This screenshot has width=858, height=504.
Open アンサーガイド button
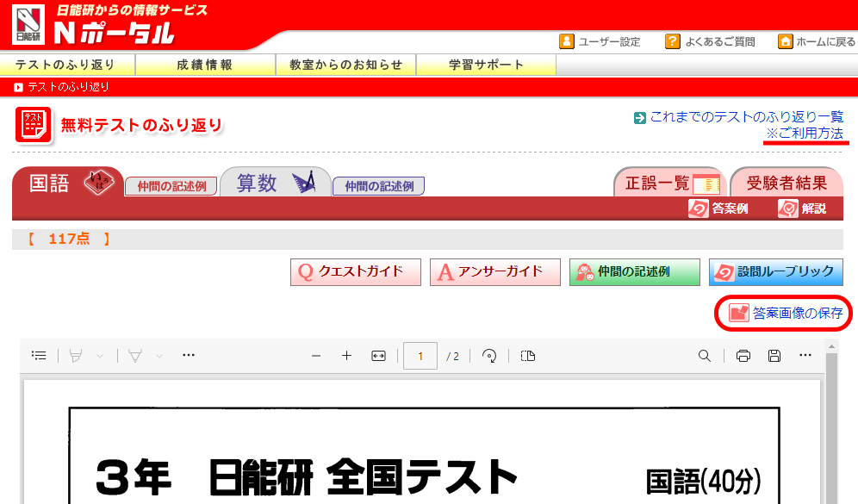coord(495,272)
